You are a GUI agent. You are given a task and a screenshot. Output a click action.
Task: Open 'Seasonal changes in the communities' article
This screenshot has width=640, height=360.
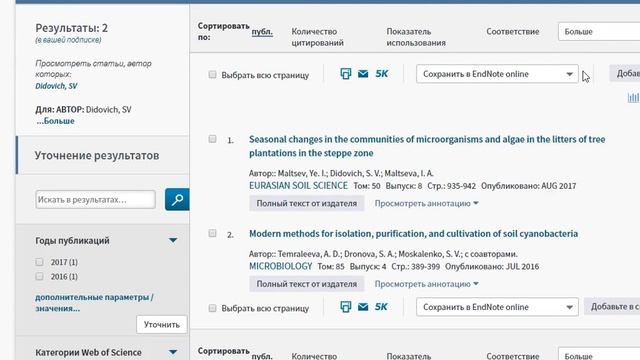[427, 146]
